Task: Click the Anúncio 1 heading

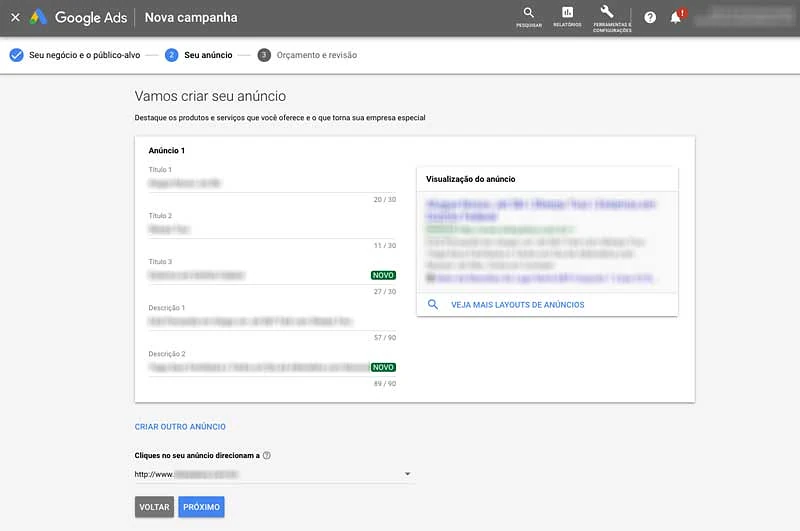Action: tap(167, 150)
